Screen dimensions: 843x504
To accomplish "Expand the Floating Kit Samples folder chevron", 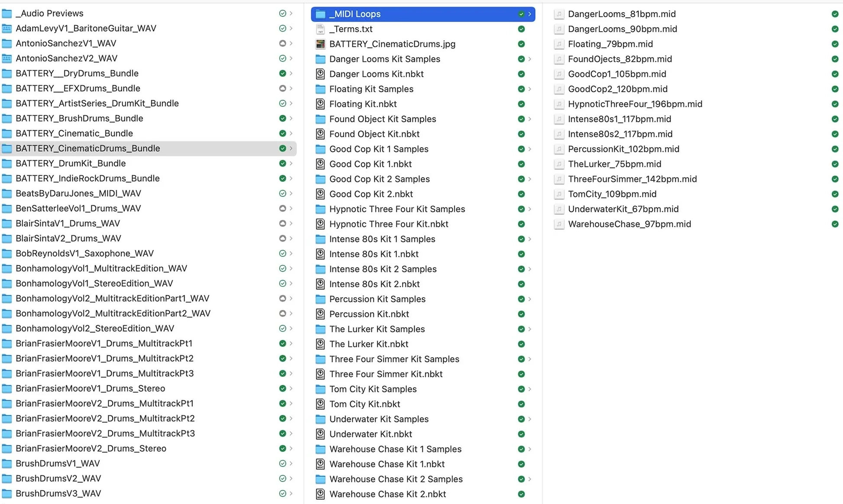I will click(529, 89).
